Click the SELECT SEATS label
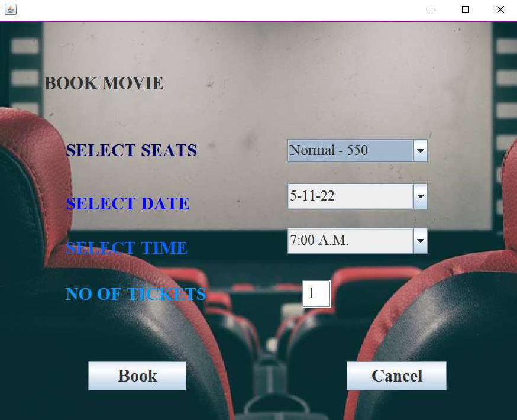This screenshot has width=517, height=420. tap(131, 151)
